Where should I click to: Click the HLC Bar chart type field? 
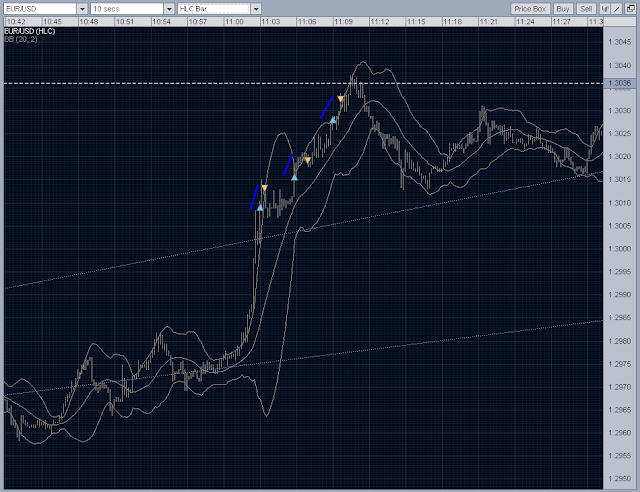(x=214, y=9)
